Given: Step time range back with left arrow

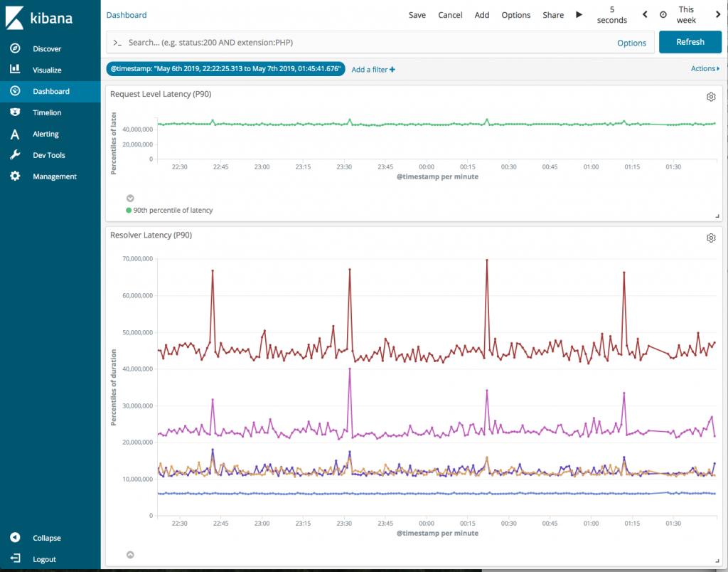Looking at the screenshot, I should click(x=645, y=15).
